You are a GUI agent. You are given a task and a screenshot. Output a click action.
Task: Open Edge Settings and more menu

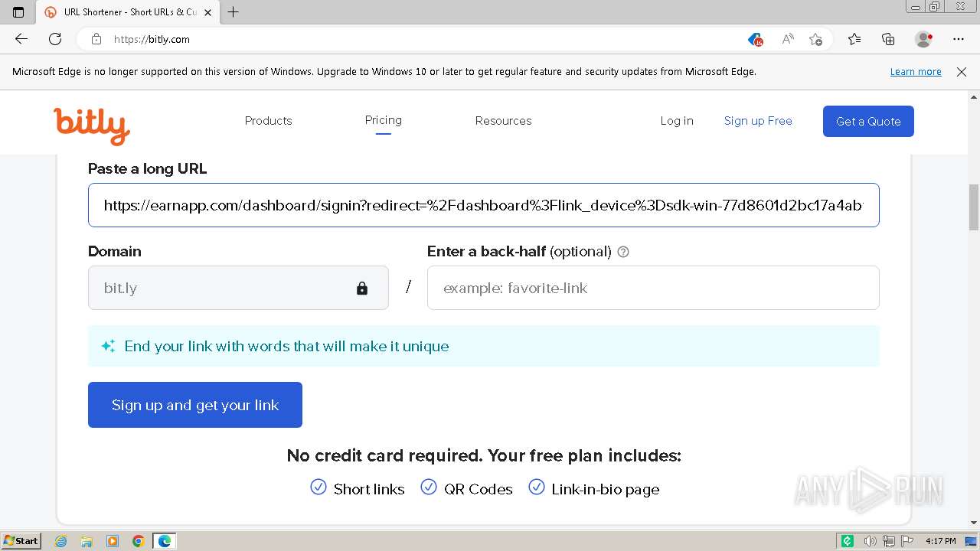pyautogui.click(x=959, y=39)
